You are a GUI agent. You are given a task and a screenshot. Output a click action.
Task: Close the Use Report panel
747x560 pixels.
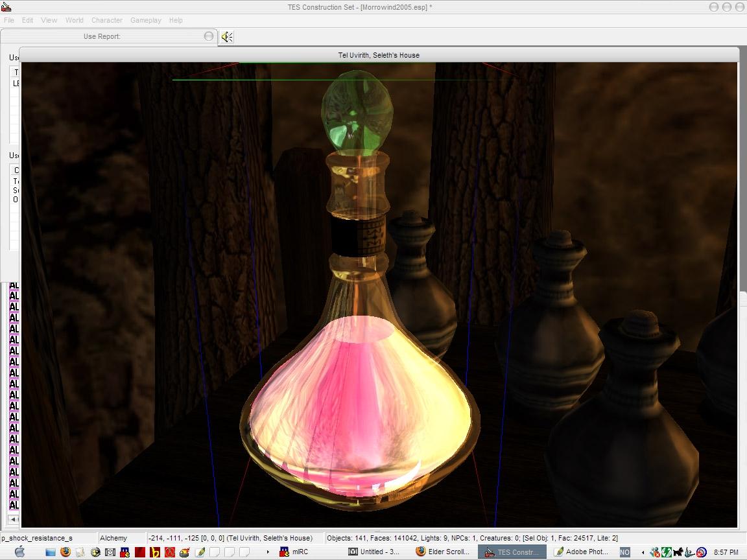click(x=209, y=36)
